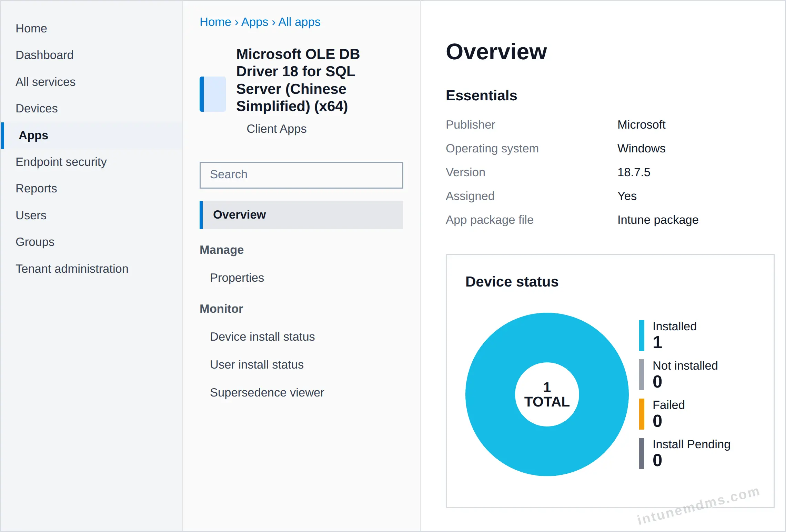Click the Installed legend color bar
The image size is (786, 532).
[x=642, y=335]
